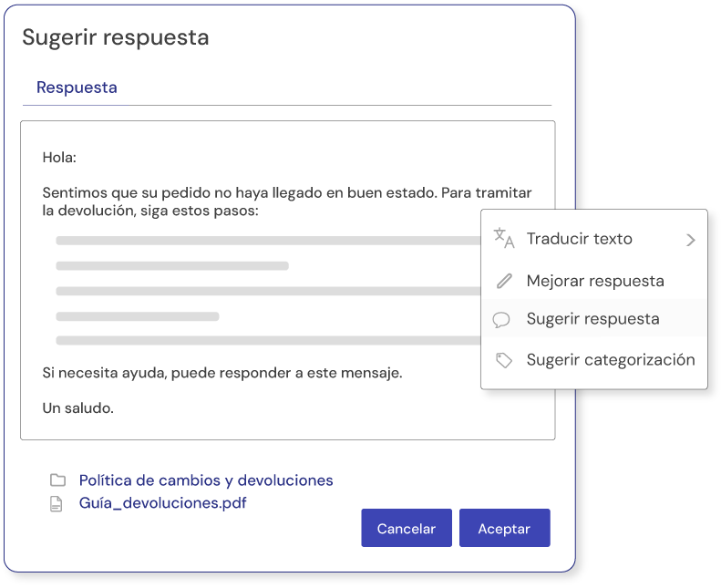Click the folder icon next to Política de cambios

(x=58, y=480)
